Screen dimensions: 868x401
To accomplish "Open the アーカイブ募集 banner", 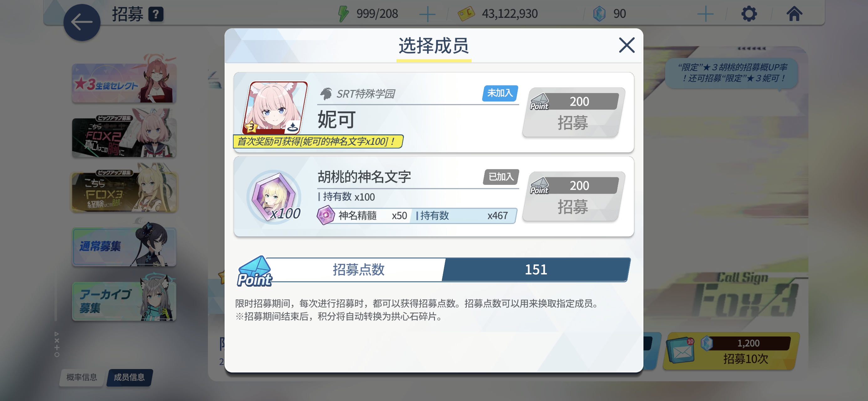I will point(124,300).
